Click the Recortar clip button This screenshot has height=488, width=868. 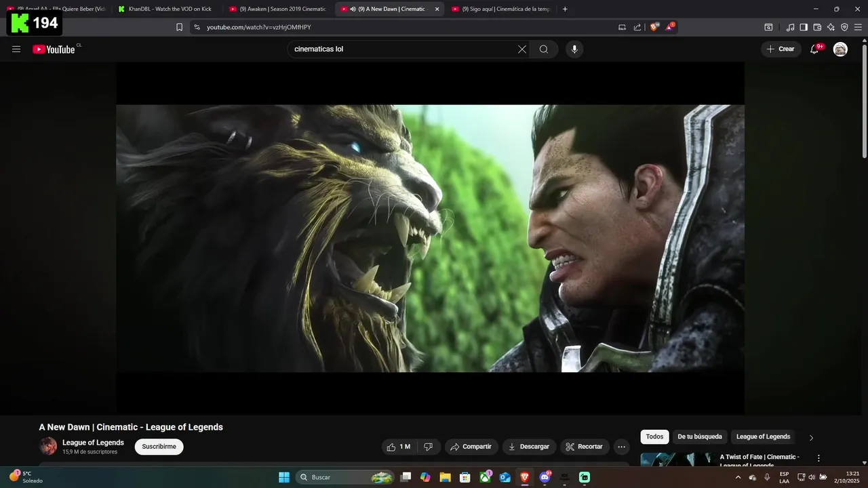click(x=585, y=447)
